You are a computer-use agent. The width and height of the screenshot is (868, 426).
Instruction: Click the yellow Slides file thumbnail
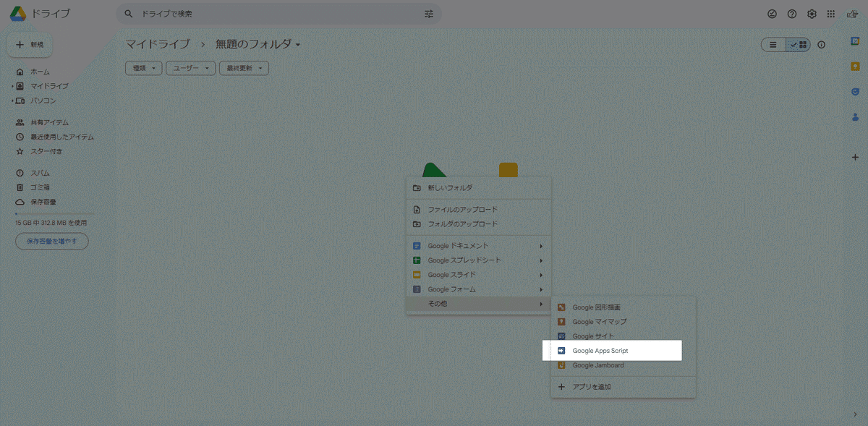tap(509, 171)
